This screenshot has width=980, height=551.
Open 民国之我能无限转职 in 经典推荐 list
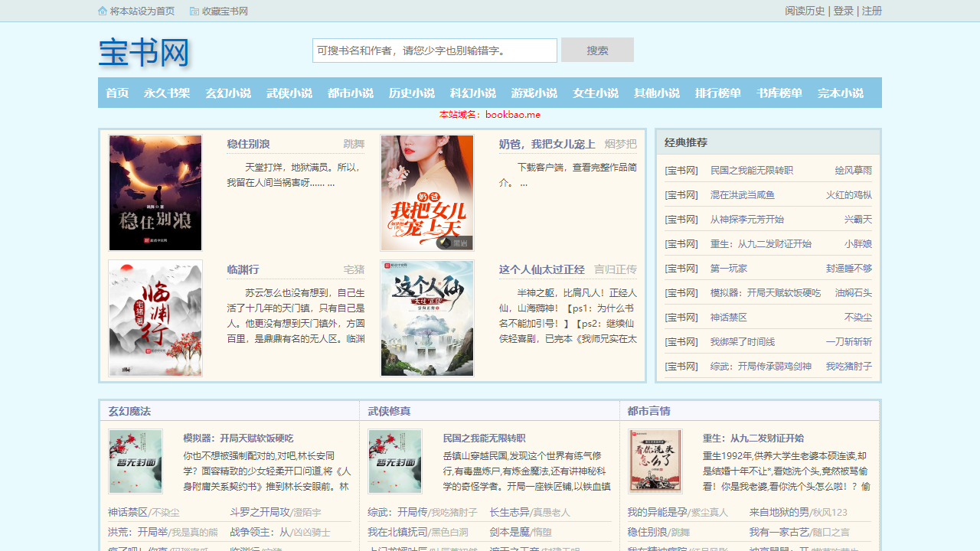coord(752,170)
